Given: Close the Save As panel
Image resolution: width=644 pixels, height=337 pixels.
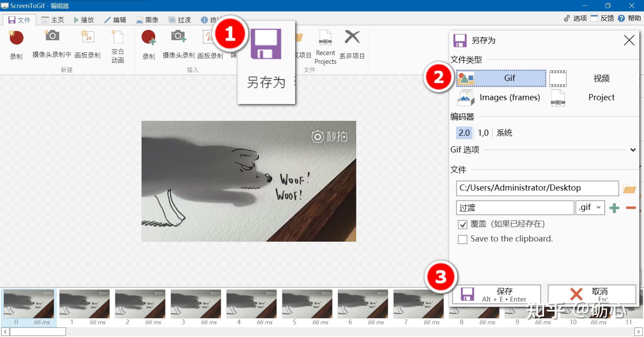Looking at the screenshot, I should click(629, 40).
